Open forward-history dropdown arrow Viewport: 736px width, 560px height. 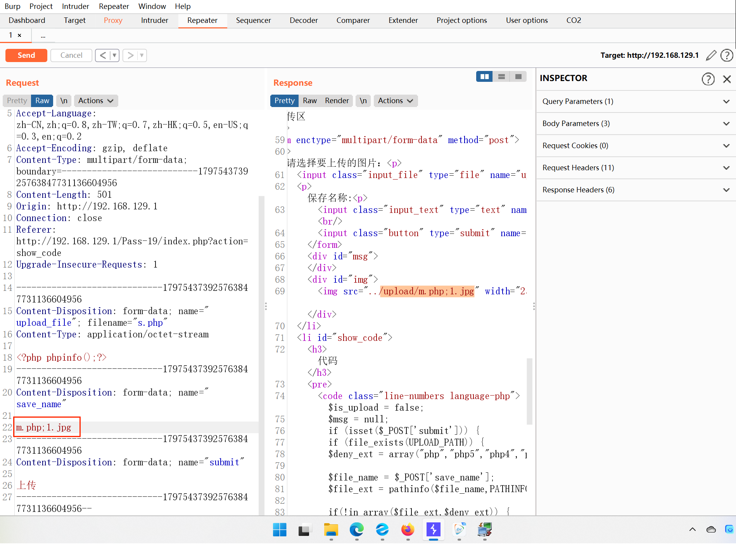point(142,55)
